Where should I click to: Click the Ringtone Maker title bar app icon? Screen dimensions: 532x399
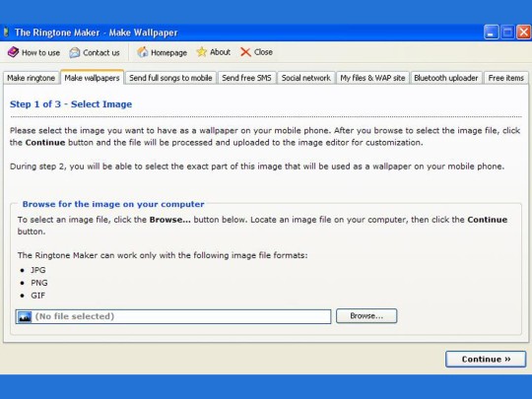(6, 33)
